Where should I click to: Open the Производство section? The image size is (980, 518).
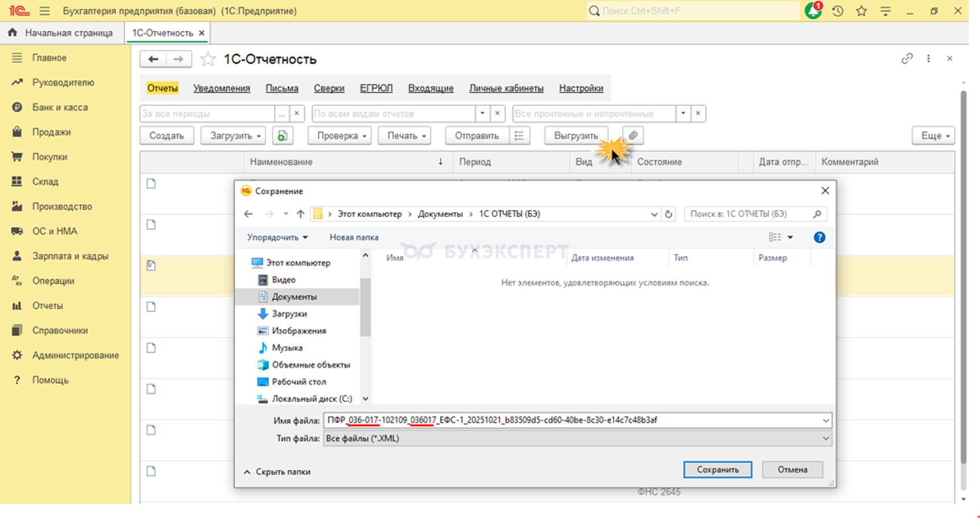click(x=62, y=206)
